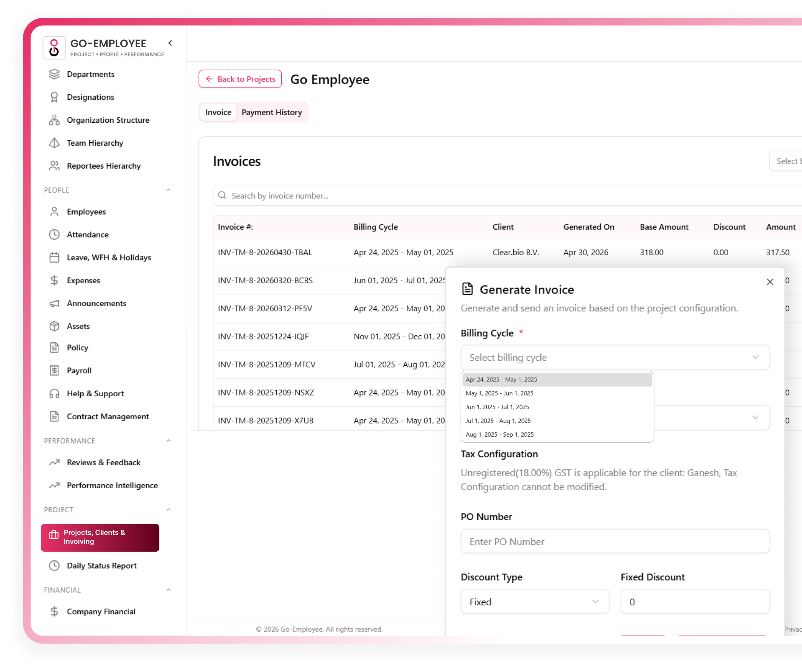Open the Company Financial link
The width and height of the screenshot is (802, 672).
point(101,612)
